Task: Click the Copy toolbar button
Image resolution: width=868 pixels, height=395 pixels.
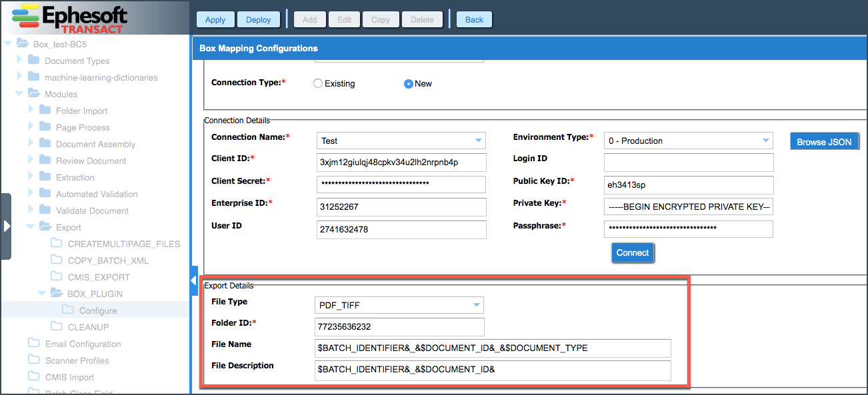Action: tap(381, 19)
